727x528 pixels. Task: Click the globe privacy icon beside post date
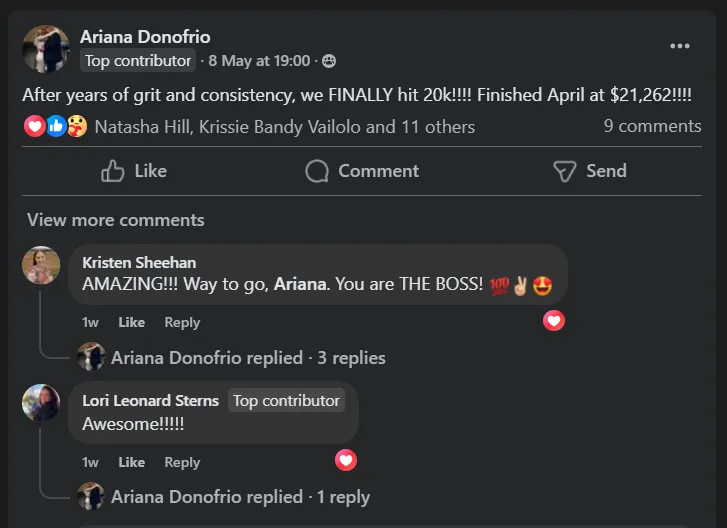click(329, 61)
